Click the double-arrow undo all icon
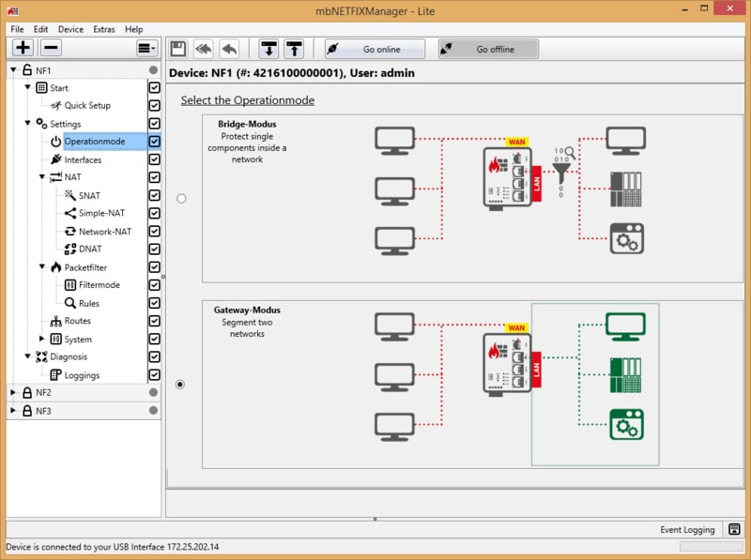The image size is (751, 560). tap(204, 49)
